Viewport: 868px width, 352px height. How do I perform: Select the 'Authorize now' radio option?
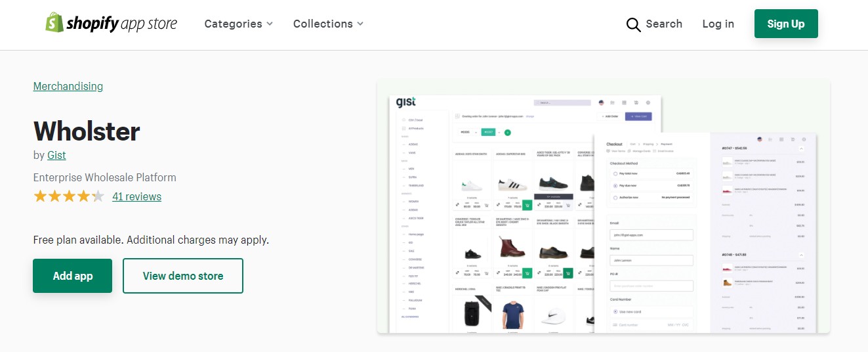pyautogui.click(x=615, y=197)
